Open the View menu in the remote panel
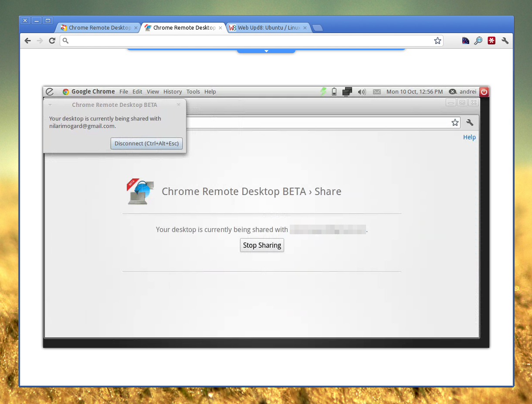This screenshot has width=532, height=404. [153, 91]
